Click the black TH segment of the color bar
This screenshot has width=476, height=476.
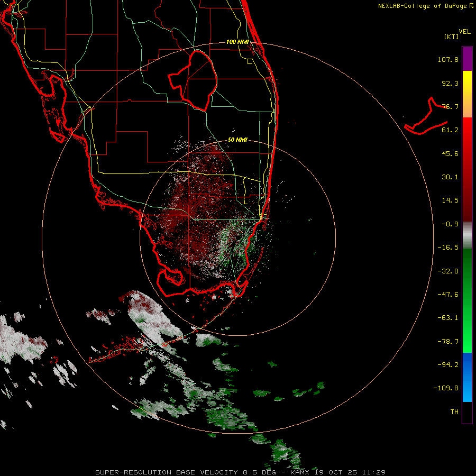[467, 412]
